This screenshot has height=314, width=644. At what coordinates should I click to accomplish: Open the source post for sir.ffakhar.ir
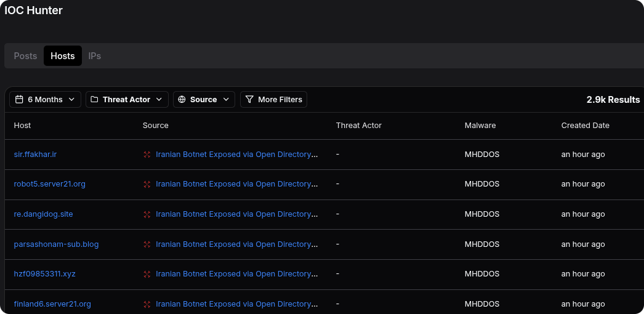pyautogui.click(x=237, y=155)
